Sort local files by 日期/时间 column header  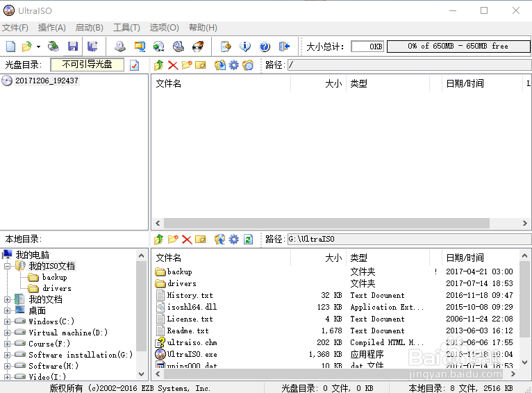click(481, 258)
